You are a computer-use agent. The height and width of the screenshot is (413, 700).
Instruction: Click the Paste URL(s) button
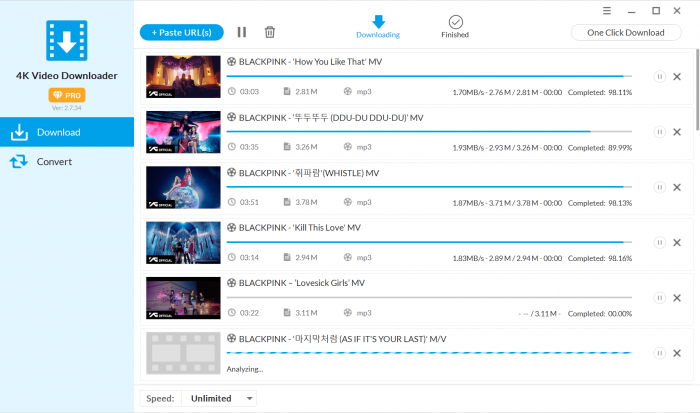181,32
